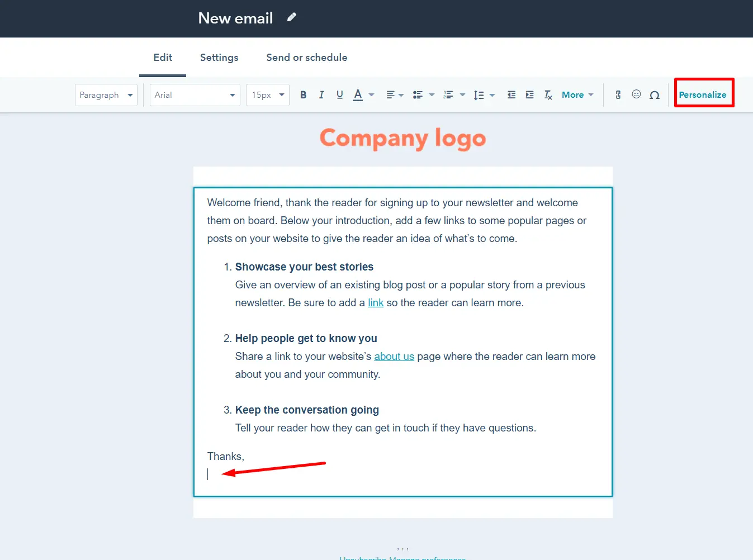
Task: Open the about us hyperlink
Action: coord(394,356)
